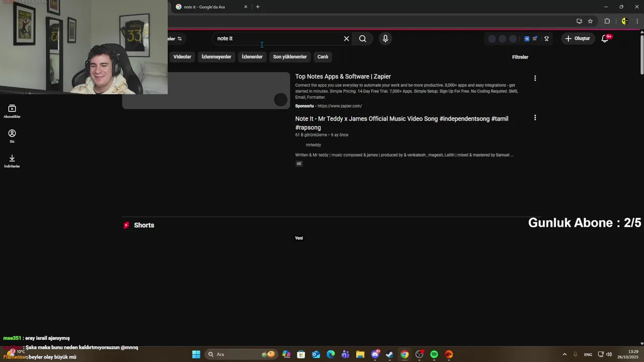The width and height of the screenshot is (644, 362).
Task: Open the Siz profile sidebar item
Action: [x=12, y=136]
